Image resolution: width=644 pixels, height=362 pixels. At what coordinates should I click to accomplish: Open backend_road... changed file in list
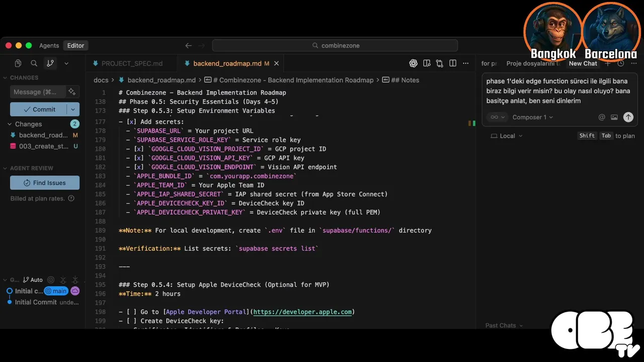(43, 135)
